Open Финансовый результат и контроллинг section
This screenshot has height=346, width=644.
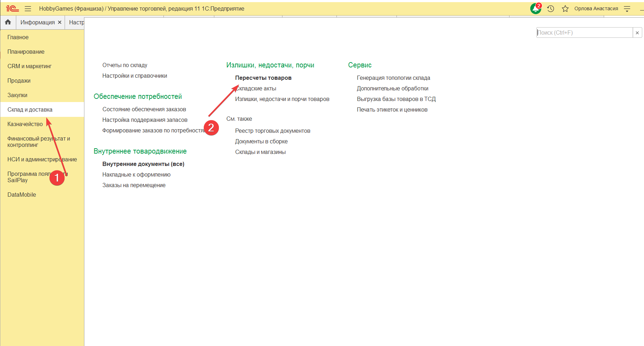(x=38, y=142)
